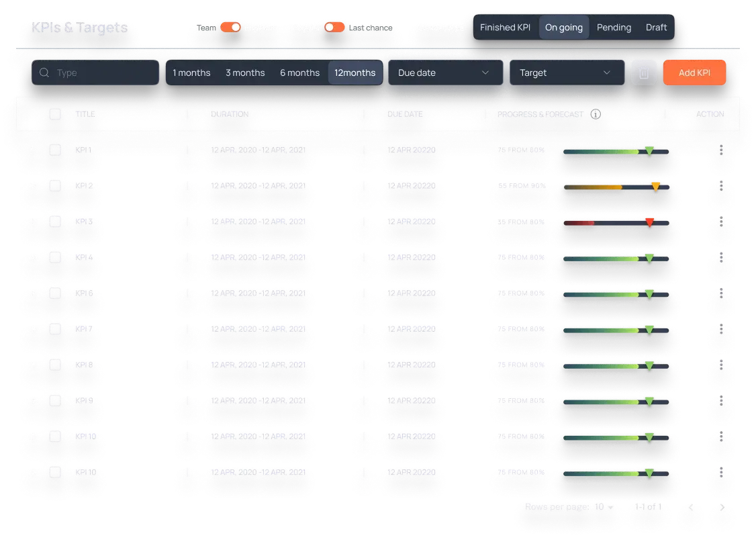756x550 pixels.
Task: Check the KPI 8 row checkbox
Action: [x=55, y=365]
